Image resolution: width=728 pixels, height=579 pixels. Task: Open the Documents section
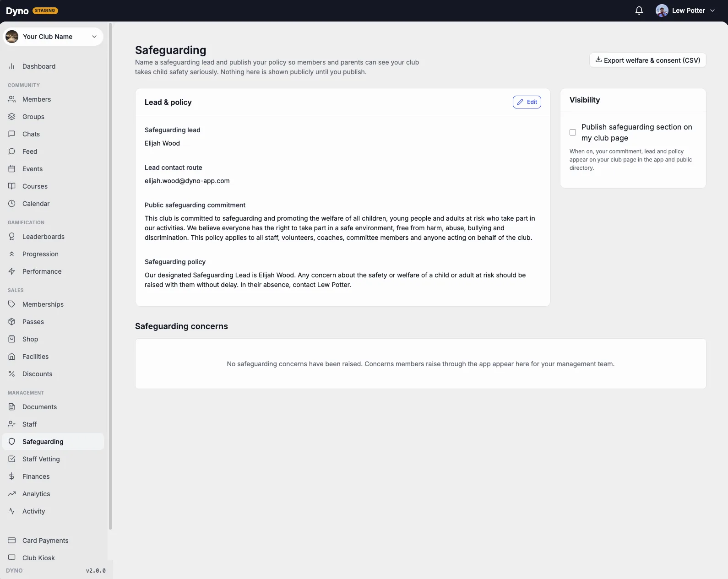click(x=53, y=407)
